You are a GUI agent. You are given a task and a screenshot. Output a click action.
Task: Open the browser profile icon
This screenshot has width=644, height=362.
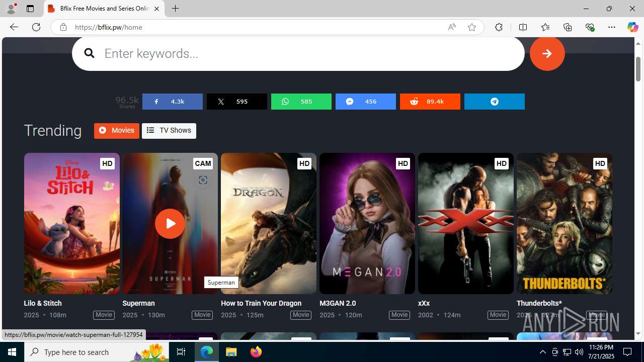coord(11,9)
